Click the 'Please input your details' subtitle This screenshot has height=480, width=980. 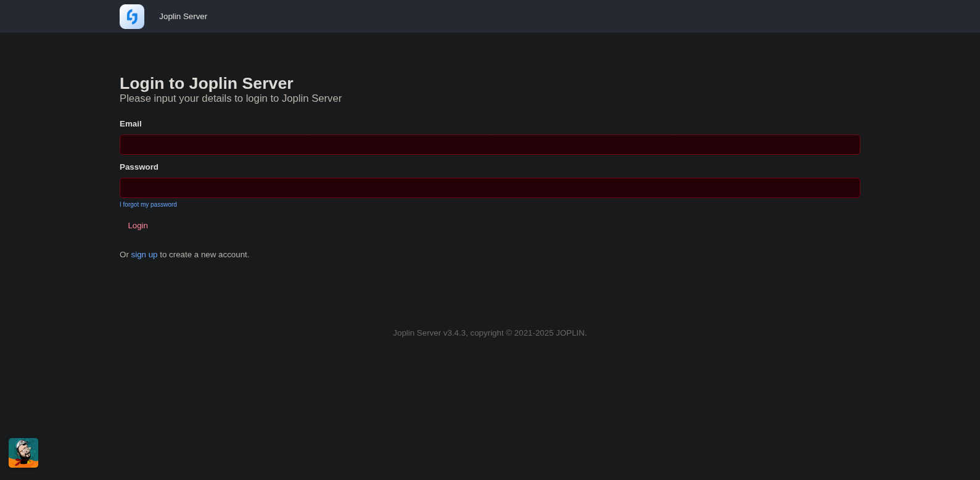(231, 99)
